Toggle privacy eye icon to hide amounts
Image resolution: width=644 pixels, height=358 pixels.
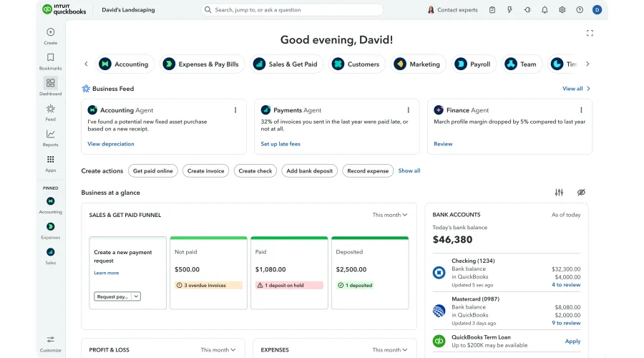(581, 193)
